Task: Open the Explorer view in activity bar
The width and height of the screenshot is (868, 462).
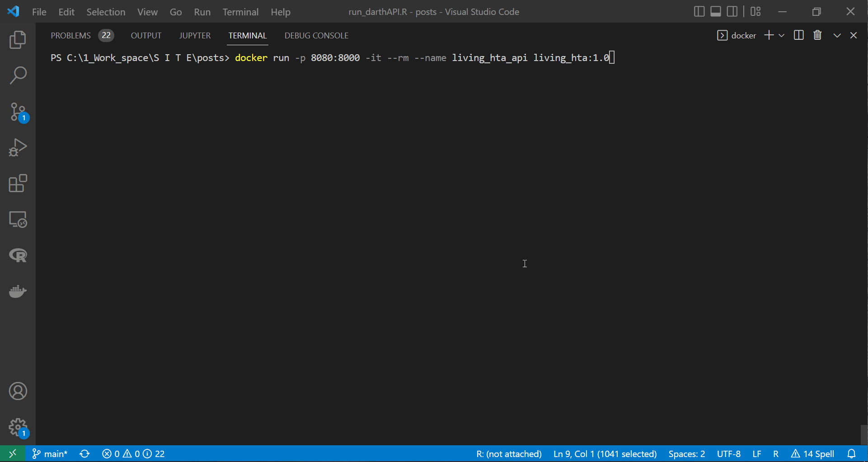Action: pos(18,40)
